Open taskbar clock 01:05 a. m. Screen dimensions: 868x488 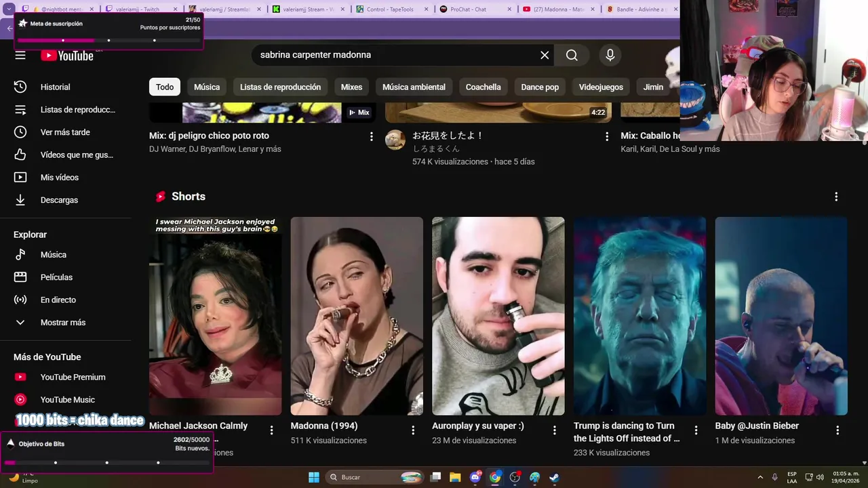click(846, 477)
